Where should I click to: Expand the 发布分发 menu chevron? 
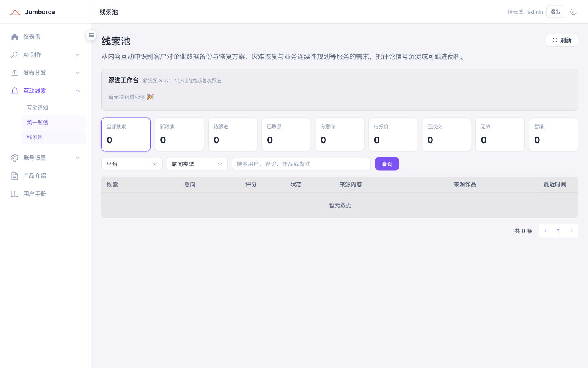[x=78, y=73]
